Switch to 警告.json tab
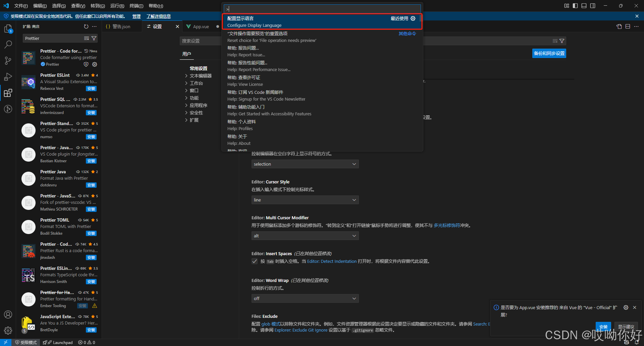Image resolution: width=644 pixels, height=346 pixels. click(121, 26)
